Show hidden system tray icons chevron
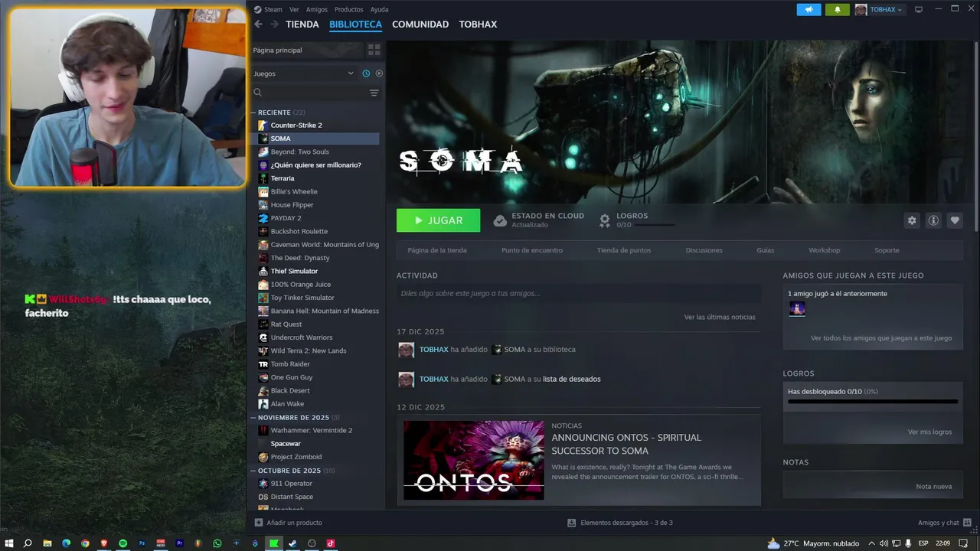Image resolution: width=980 pixels, height=551 pixels. [x=870, y=543]
